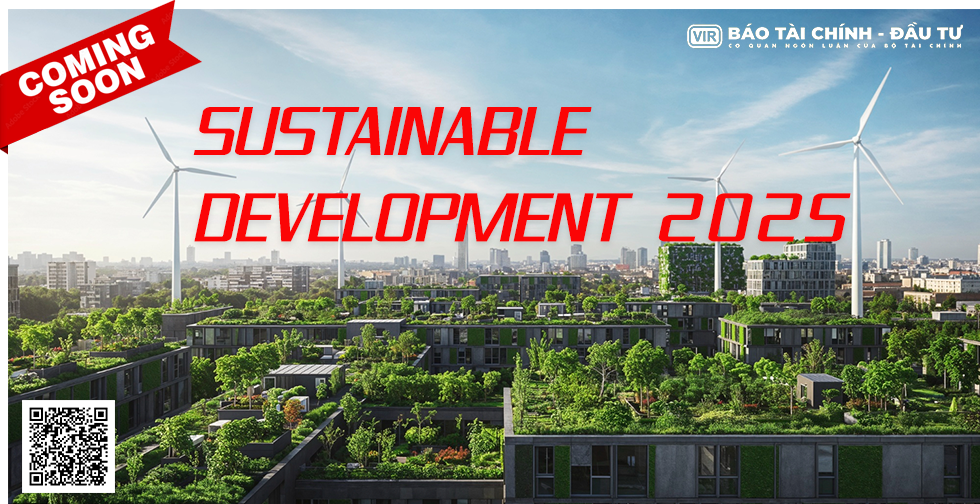Click the VIR logo icon
Screen dimensions: 980x504
point(704,36)
